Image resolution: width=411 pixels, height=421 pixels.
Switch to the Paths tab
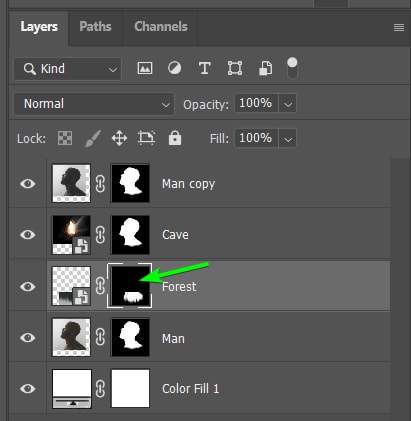tap(95, 27)
